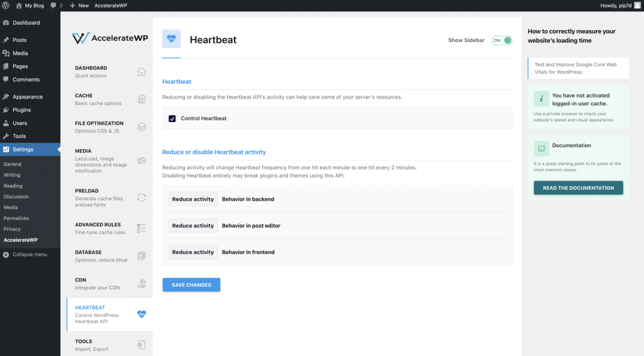Select Reduce activity for Behavior in backend
The image size is (644, 356).
pyautogui.click(x=192, y=199)
